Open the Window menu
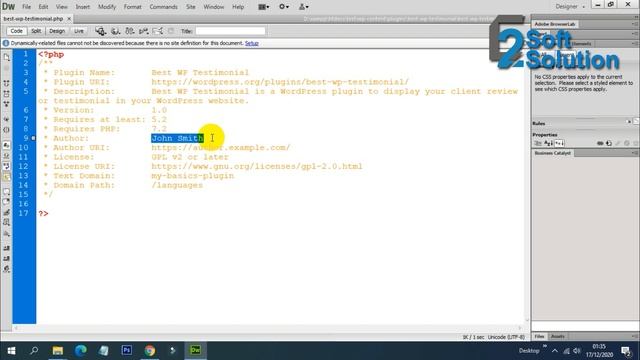 [x=213, y=7]
